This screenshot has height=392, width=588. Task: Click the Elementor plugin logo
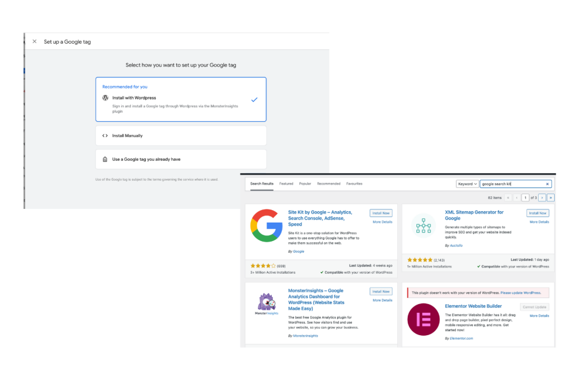(x=423, y=319)
